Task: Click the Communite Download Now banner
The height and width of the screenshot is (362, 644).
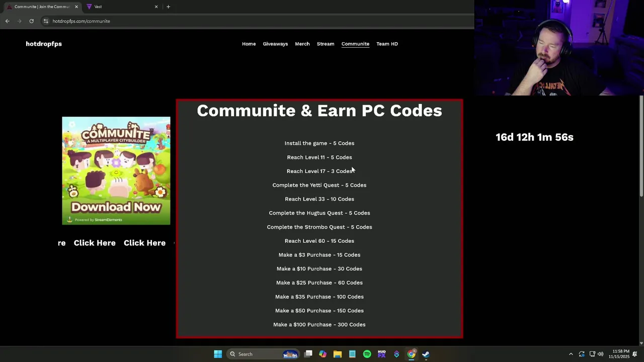Action: click(116, 171)
